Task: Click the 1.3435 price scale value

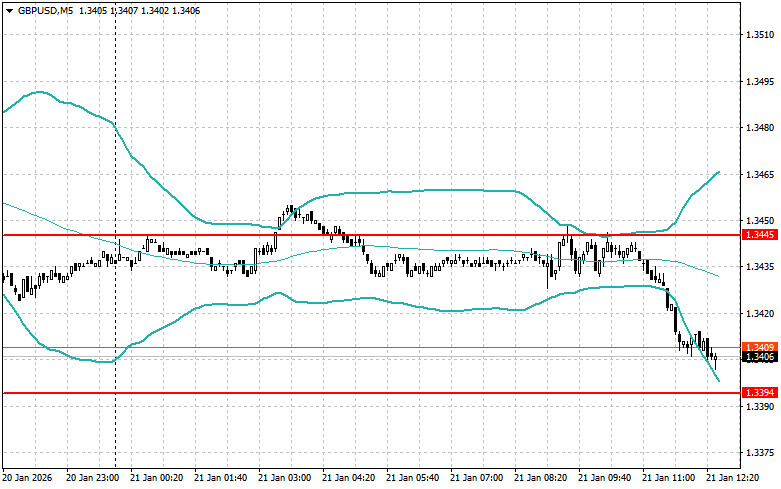Action: (x=760, y=267)
